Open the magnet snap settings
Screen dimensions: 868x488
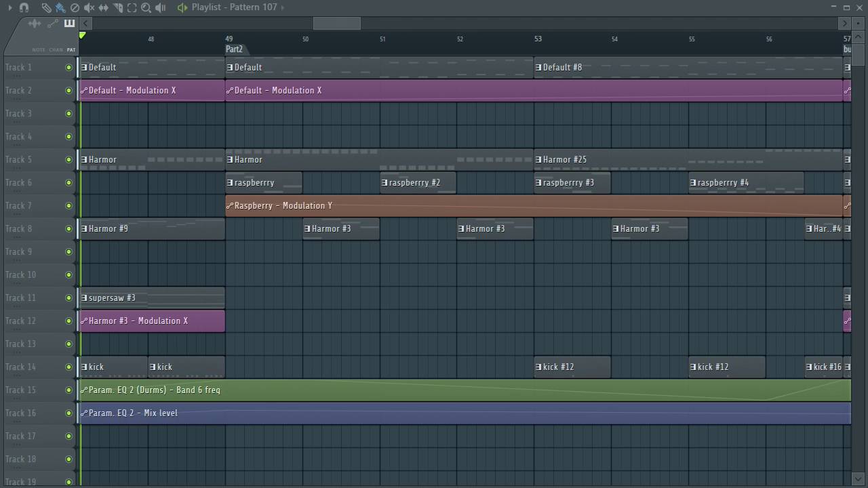point(24,7)
